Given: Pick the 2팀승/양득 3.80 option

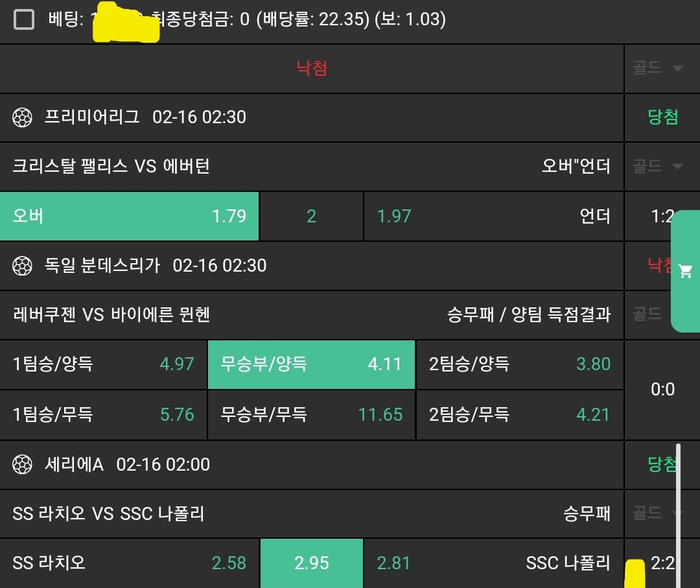Looking at the screenshot, I should coord(520,364).
